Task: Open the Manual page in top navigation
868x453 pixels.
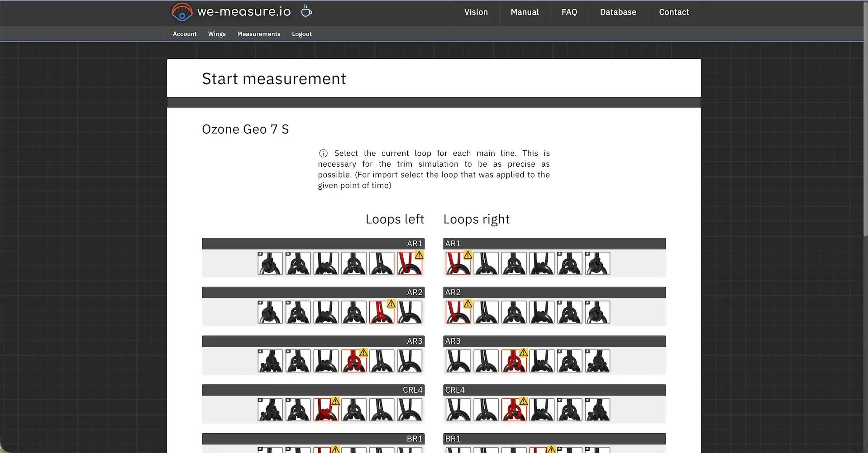Action: pos(525,13)
